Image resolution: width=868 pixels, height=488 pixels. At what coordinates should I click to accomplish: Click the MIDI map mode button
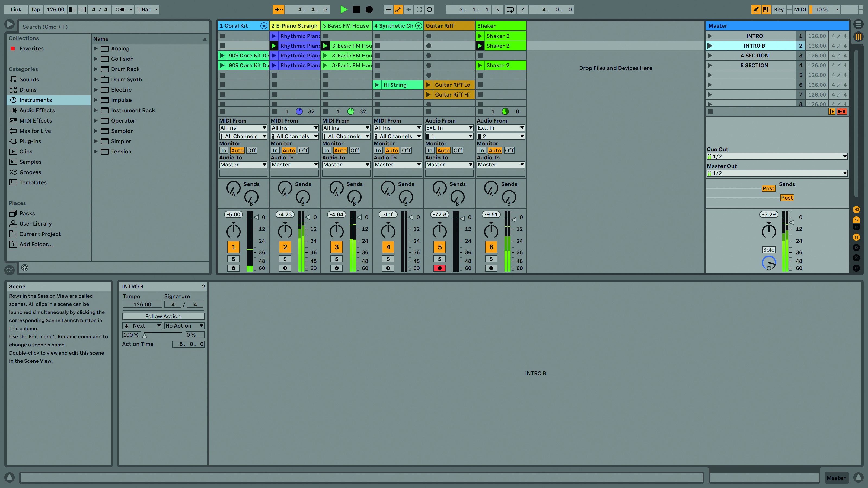click(800, 9)
